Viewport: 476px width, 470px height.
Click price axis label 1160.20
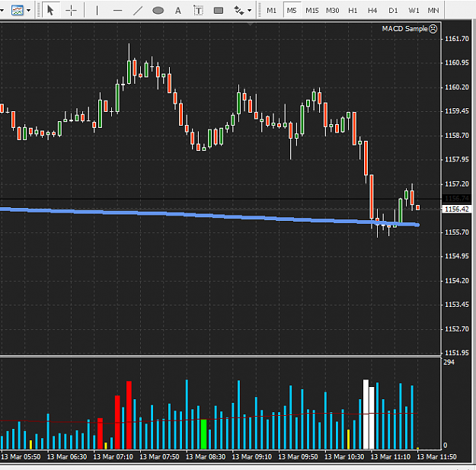tap(457, 88)
